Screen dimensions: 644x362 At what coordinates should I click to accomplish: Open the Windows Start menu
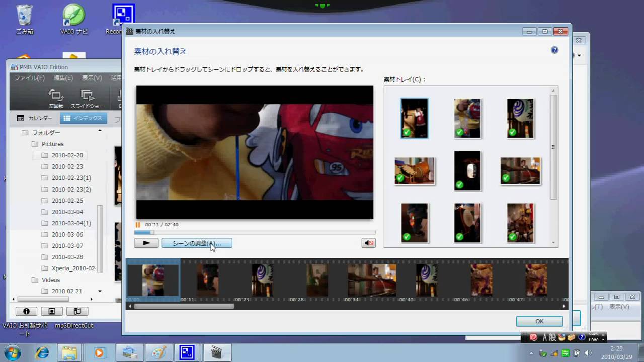tap(12, 352)
